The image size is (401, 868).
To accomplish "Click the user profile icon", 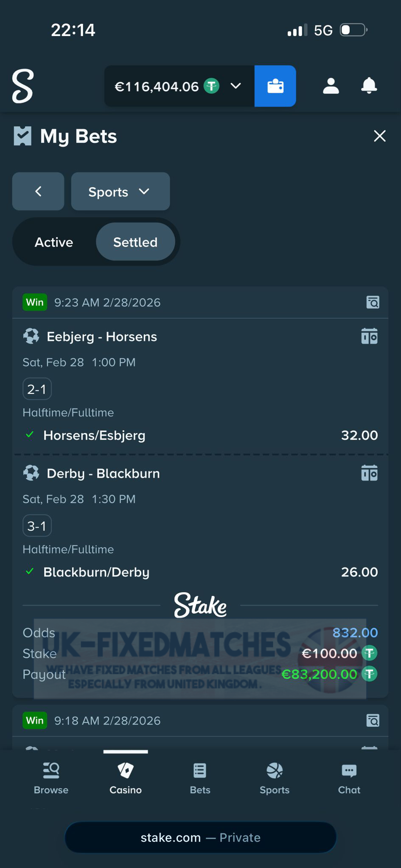I will [x=331, y=86].
